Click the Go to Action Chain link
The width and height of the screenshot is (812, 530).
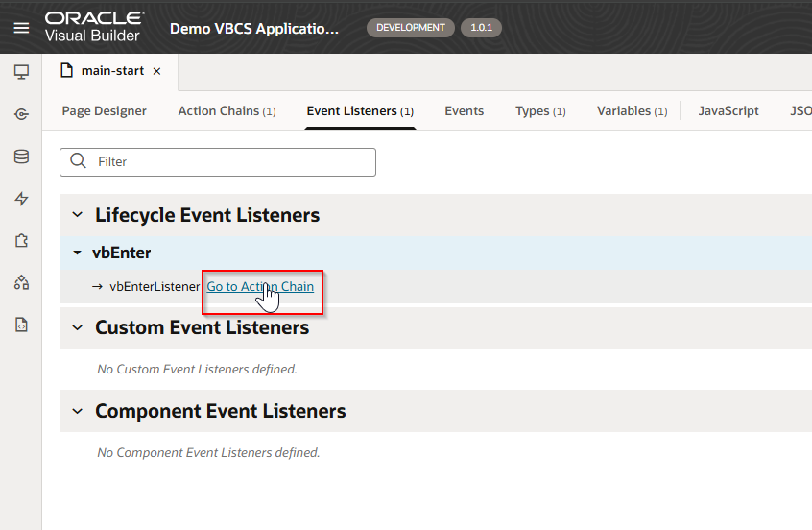tap(260, 286)
